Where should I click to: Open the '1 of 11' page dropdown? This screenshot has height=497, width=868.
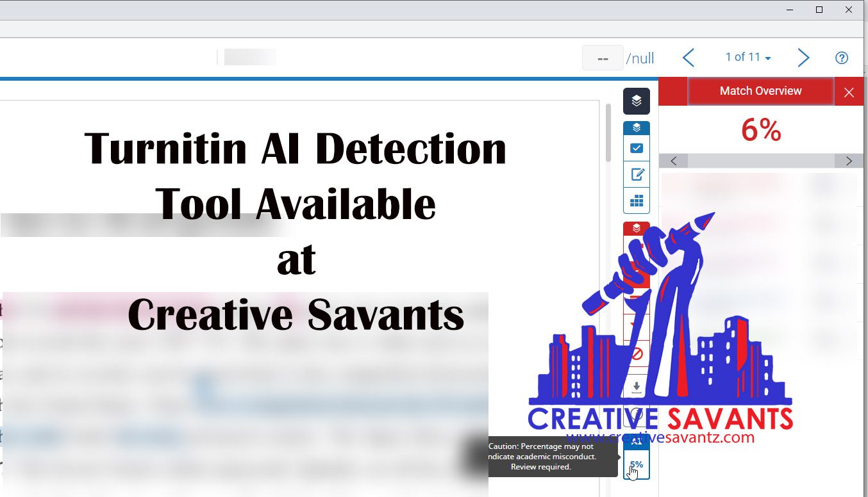click(x=748, y=57)
